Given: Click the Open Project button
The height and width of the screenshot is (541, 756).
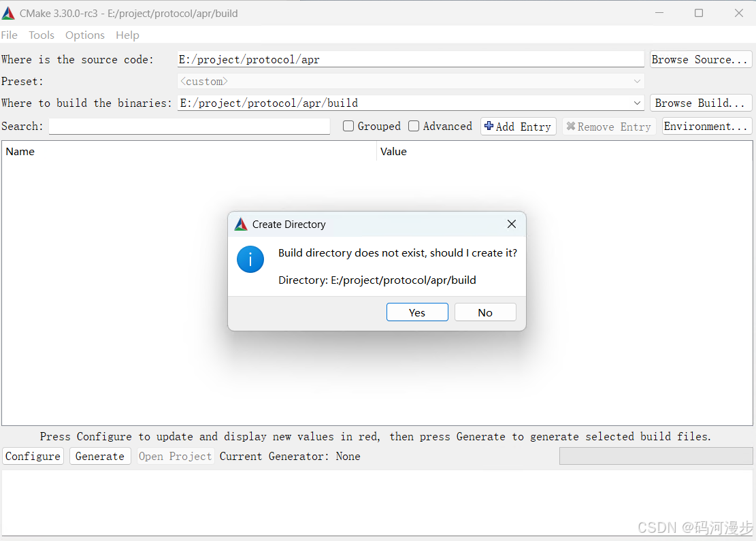Looking at the screenshot, I should [x=176, y=456].
